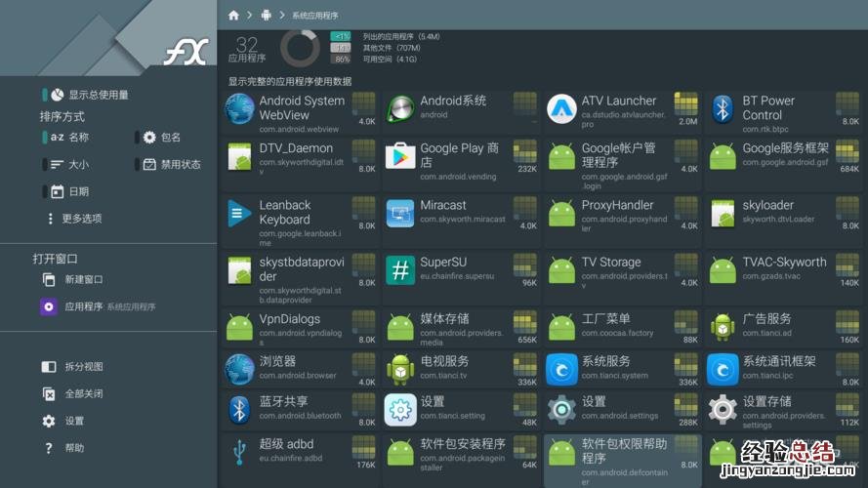The height and width of the screenshot is (488, 868).
Task: Select 媒体存储 app icon
Action: [400, 328]
